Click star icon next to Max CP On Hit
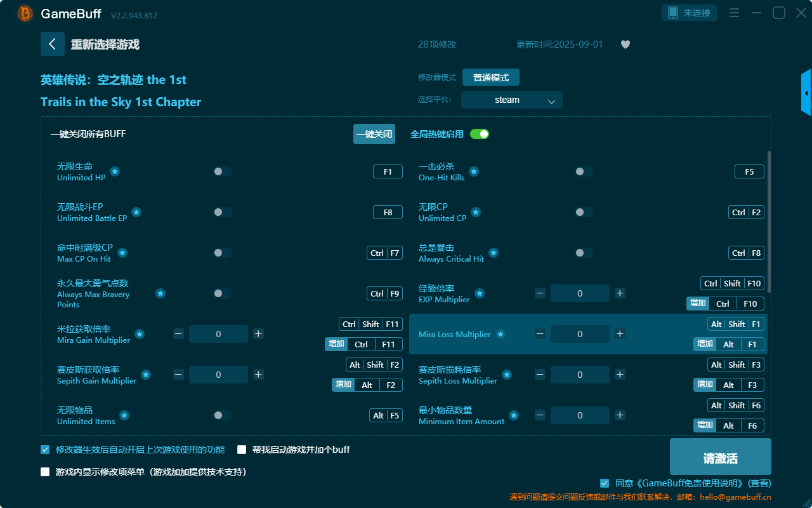812x508 pixels. click(122, 253)
